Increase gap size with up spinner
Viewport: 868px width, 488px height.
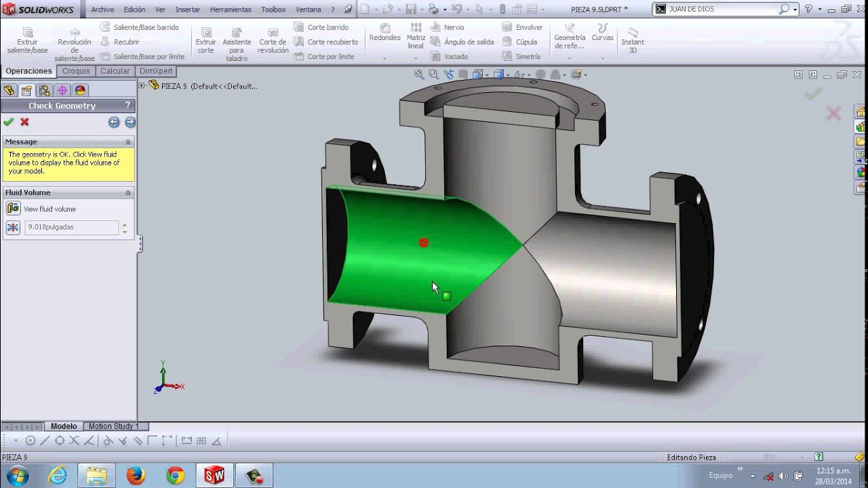[124, 224]
